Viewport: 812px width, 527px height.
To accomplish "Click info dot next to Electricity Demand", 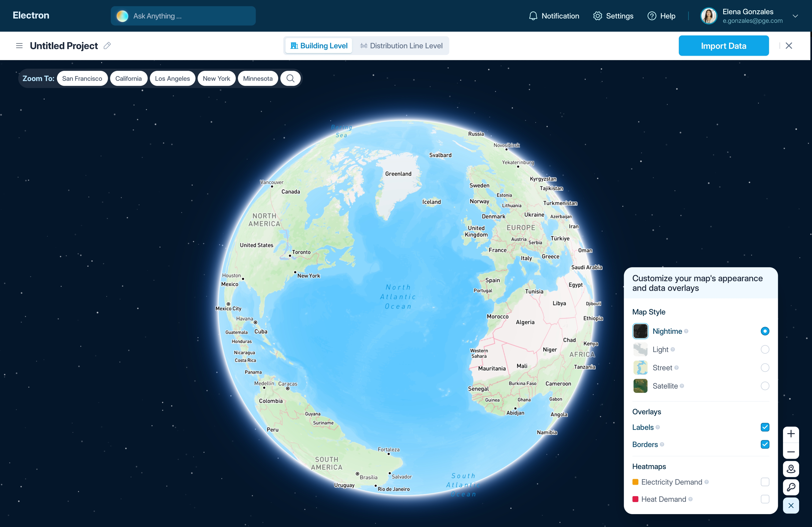I will pos(706,482).
